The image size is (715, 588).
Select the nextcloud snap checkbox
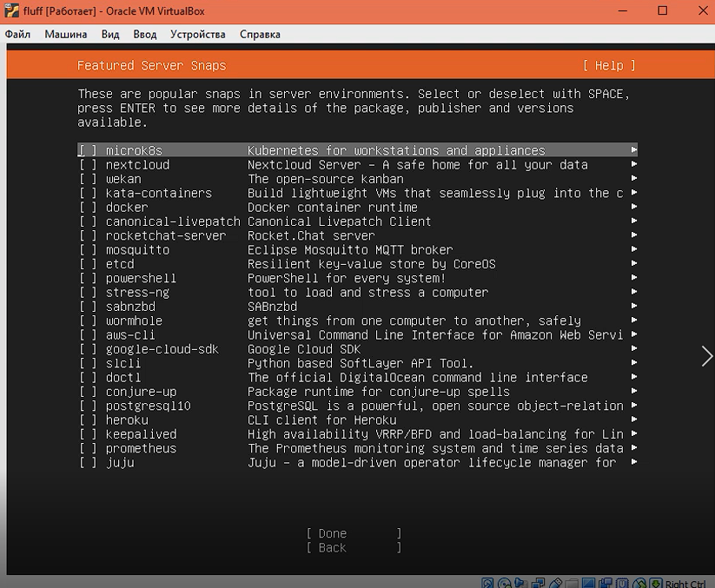click(x=88, y=164)
